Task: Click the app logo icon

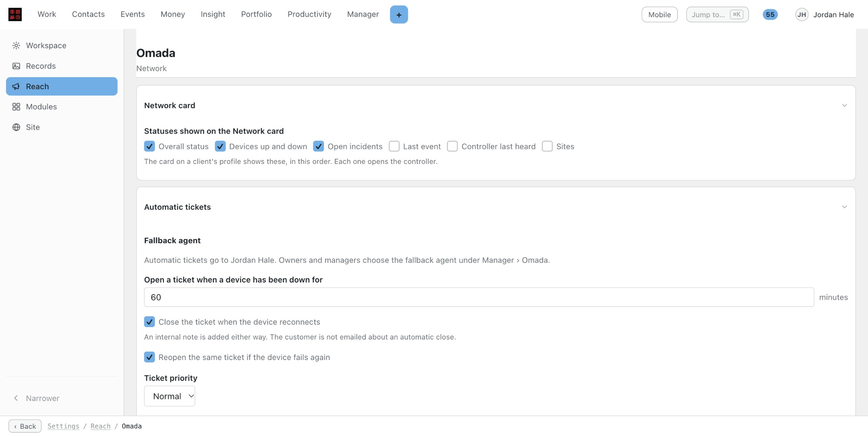Action: click(x=15, y=14)
